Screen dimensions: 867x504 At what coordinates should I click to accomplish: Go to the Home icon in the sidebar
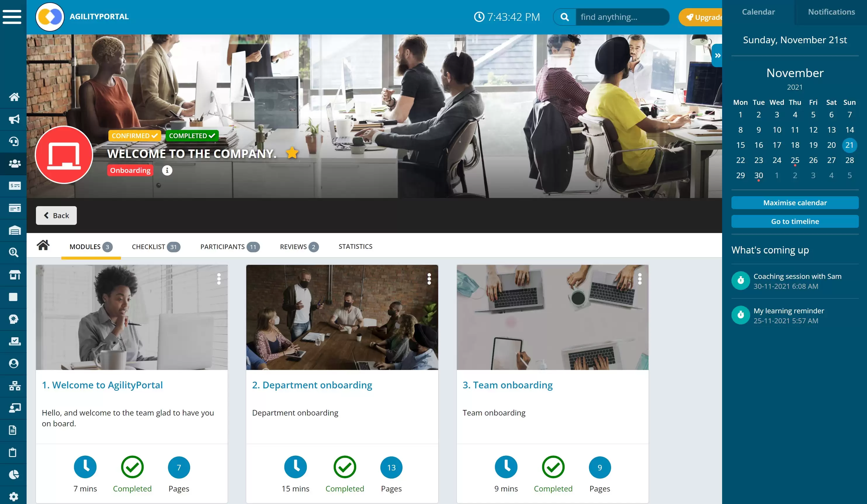pyautogui.click(x=14, y=97)
